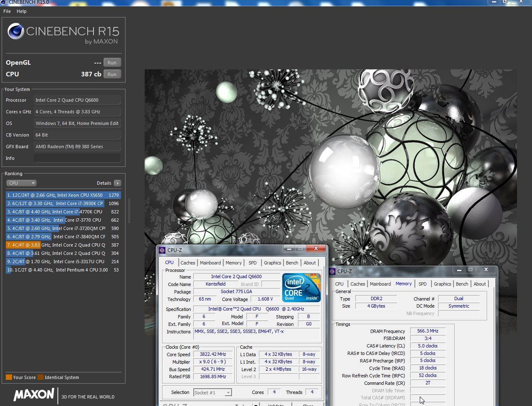
Task: Click the CPU-Z icon in processor window title bar
Action: pos(162,250)
